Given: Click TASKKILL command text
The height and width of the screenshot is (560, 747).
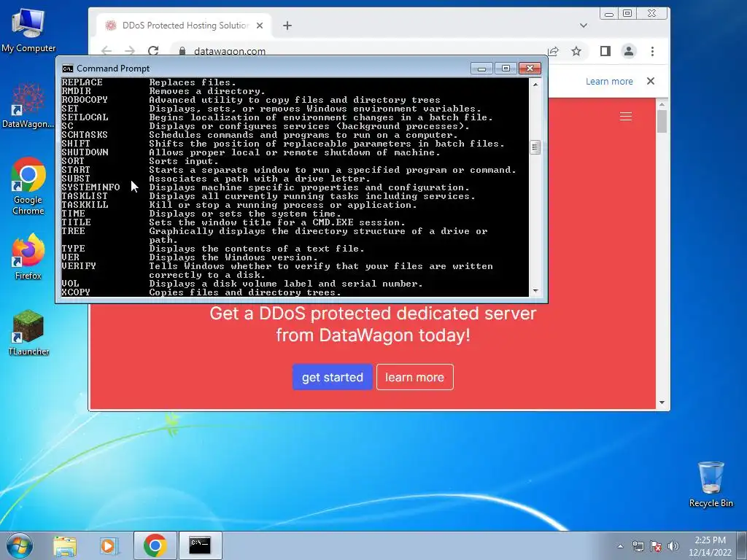Looking at the screenshot, I should click(x=85, y=205).
